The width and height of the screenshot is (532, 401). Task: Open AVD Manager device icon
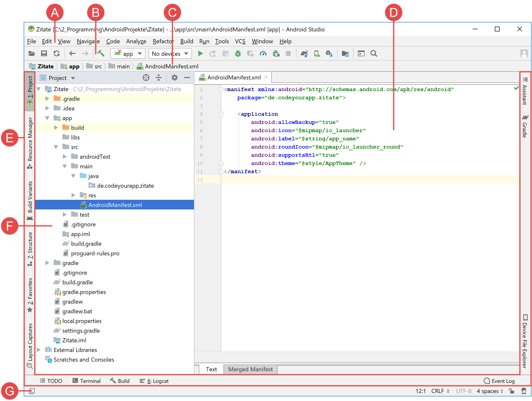[317, 54]
